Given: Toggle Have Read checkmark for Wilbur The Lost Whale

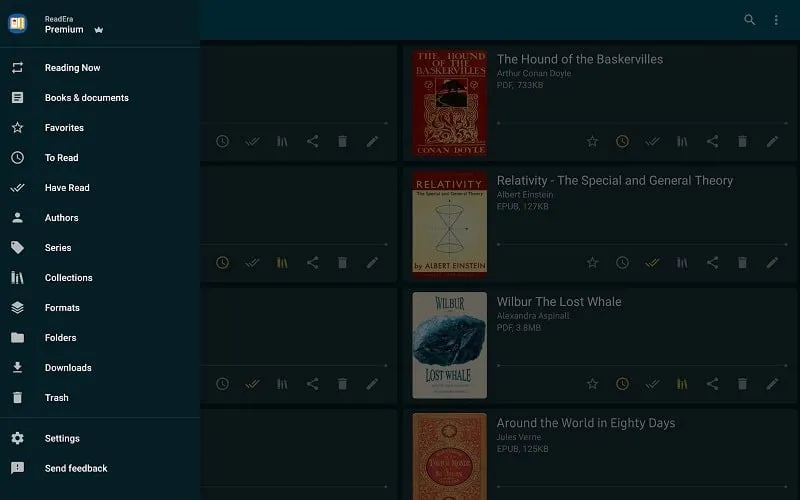Looking at the screenshot, I should point(652,384).
